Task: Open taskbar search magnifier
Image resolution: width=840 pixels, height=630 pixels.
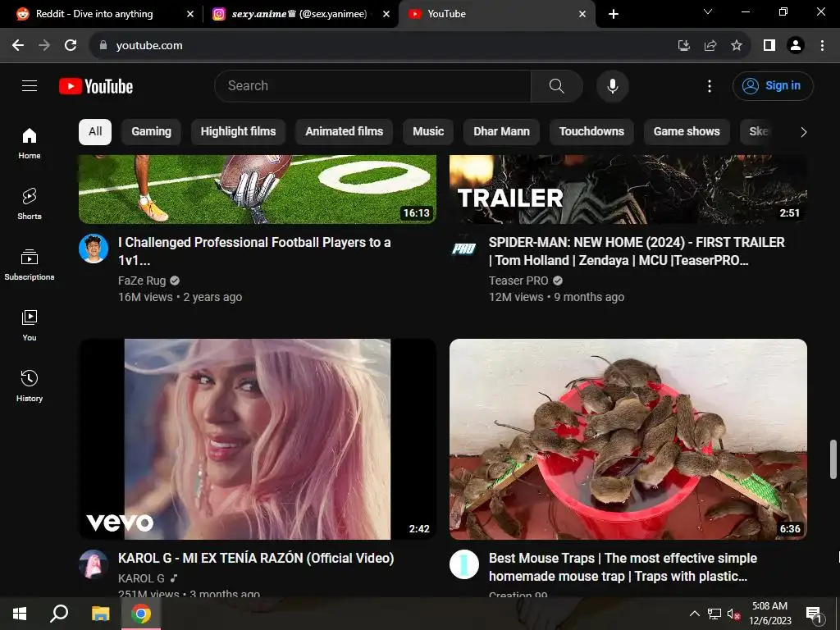Action: point(59,614)
